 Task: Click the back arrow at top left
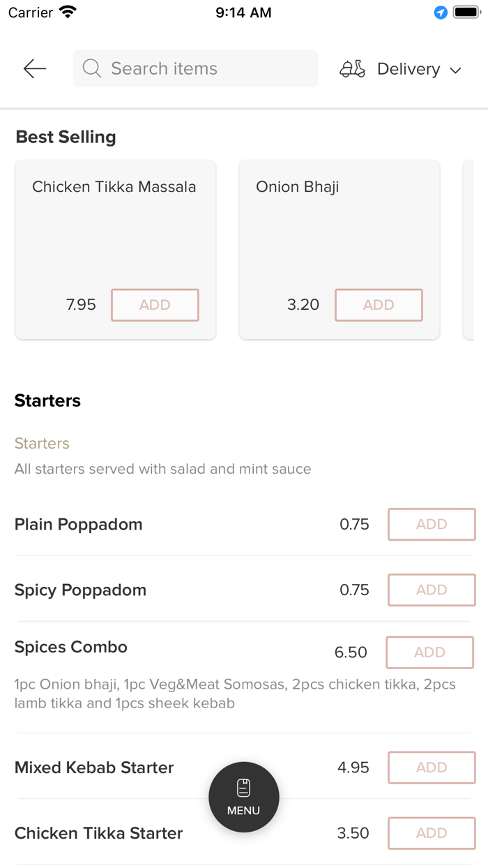(x=34, y=68)
